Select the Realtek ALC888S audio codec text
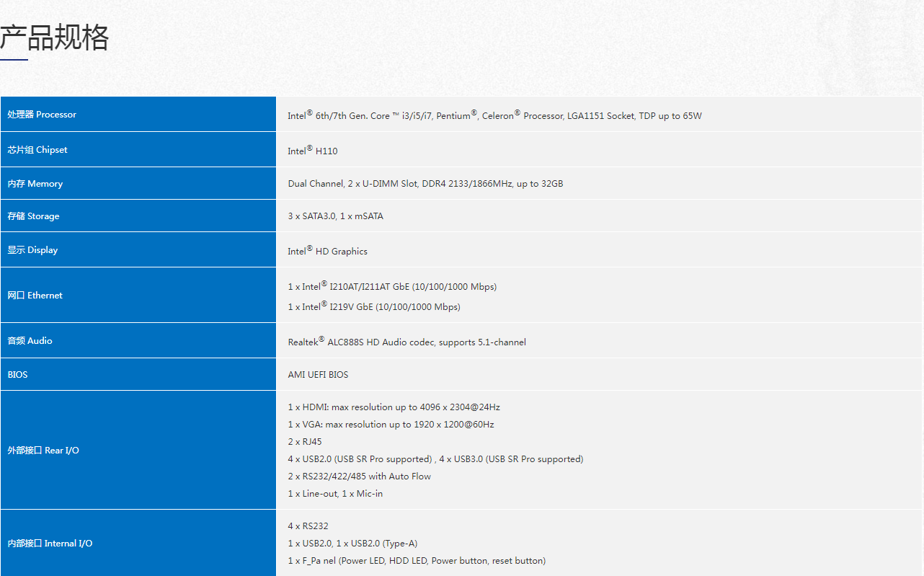 407,342
